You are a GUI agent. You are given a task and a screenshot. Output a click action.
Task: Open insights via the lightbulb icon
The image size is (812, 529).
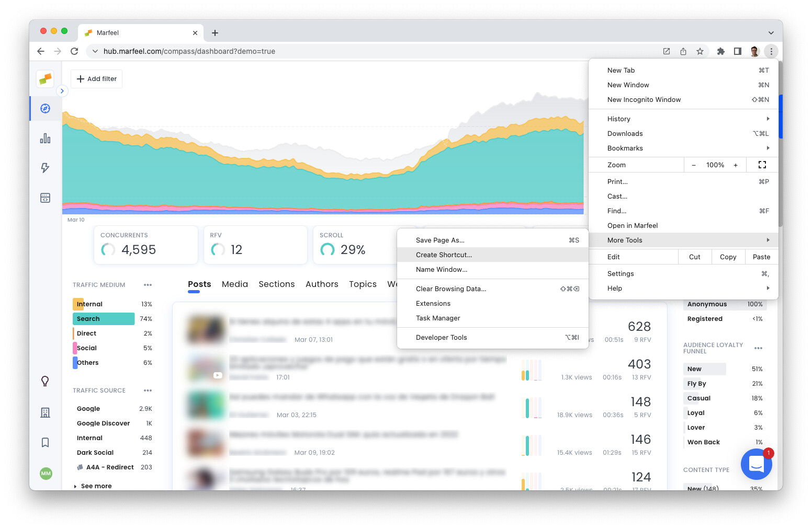[x=45, y=381]
